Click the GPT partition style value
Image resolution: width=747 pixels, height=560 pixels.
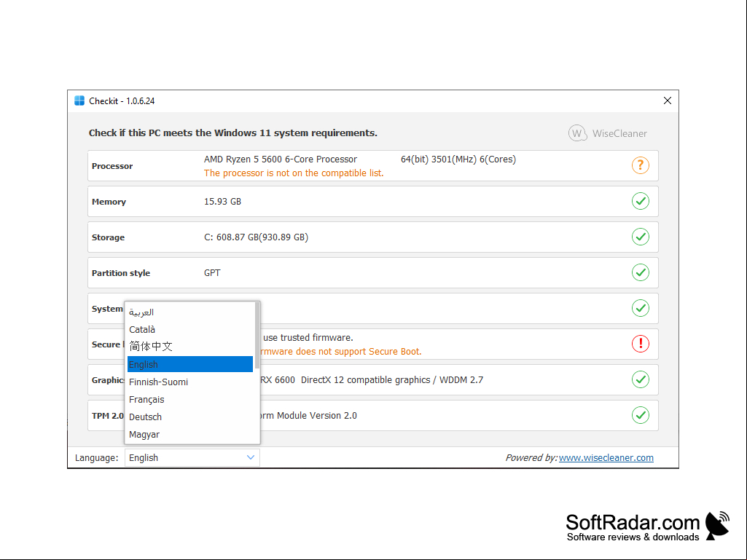(212, 273)
